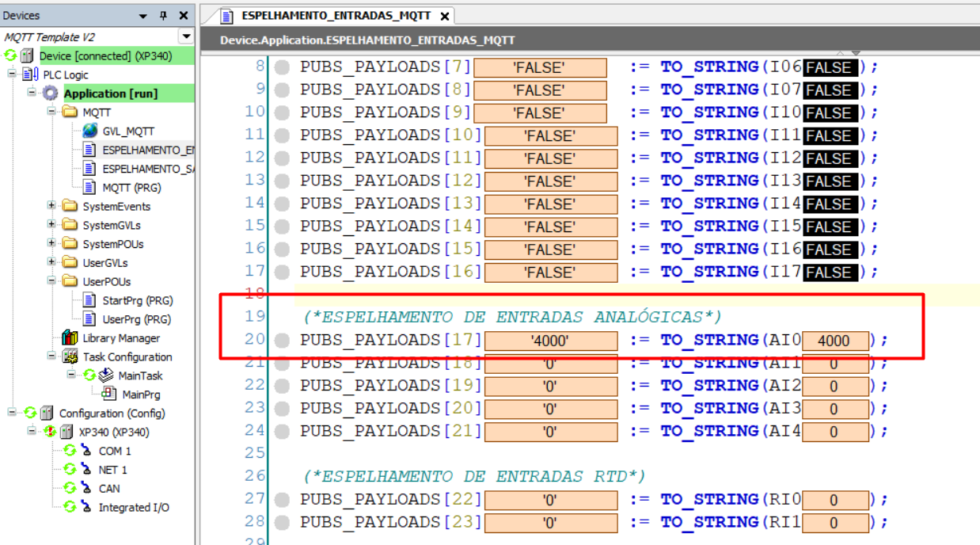Click the GVL_MQTT globe icon
Image resolution: width=980 pixels, height=545 pixels.
tap(90, 131)
